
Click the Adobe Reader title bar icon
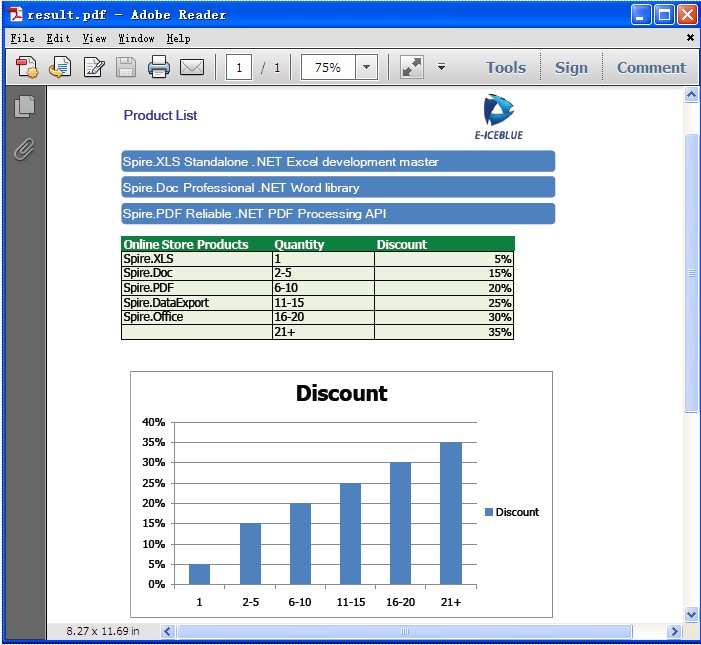(x=15, y=14)
